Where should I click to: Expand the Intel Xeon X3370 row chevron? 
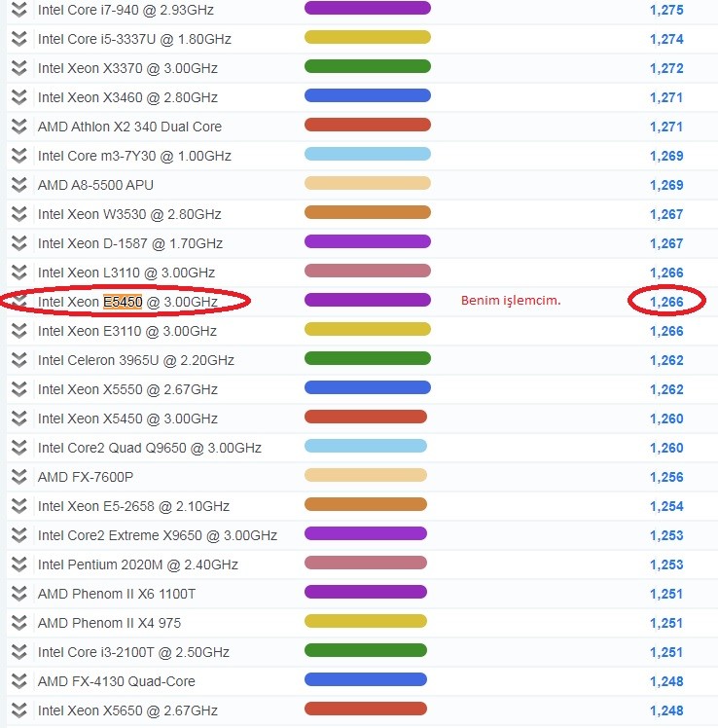tap(19, 68)
